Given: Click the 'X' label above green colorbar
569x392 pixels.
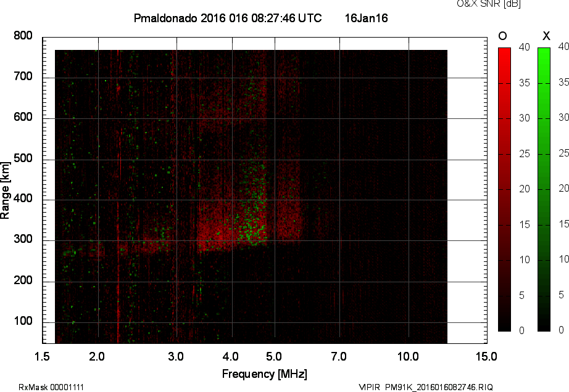Looking at the screenshot, I should 546,36.
